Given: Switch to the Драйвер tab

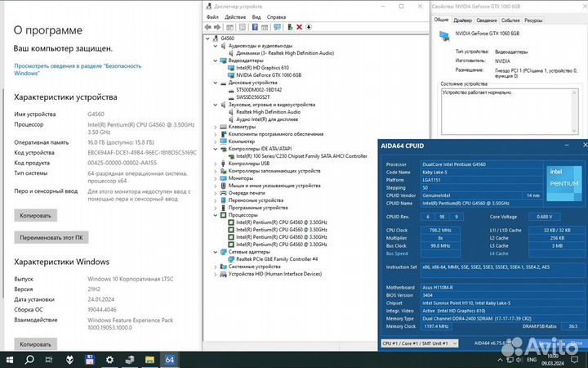Looking at the screenshot, I should 462,20.
